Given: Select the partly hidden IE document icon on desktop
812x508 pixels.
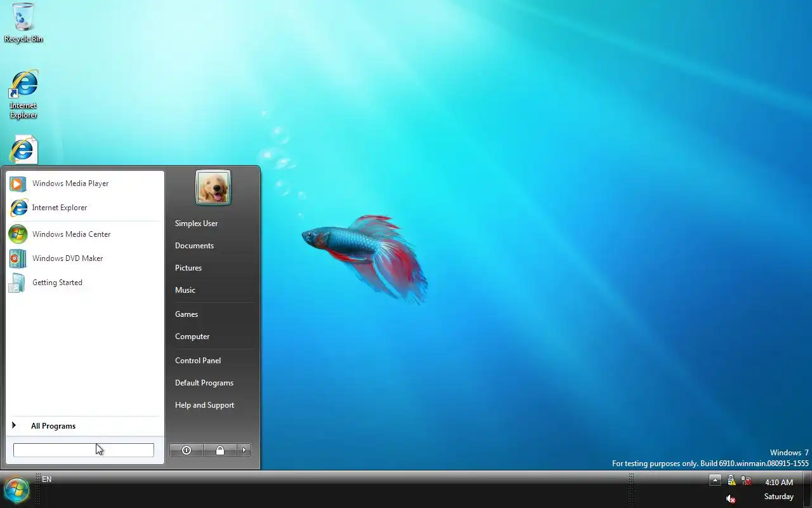Looking at the screenshot, I should point(23,150).
